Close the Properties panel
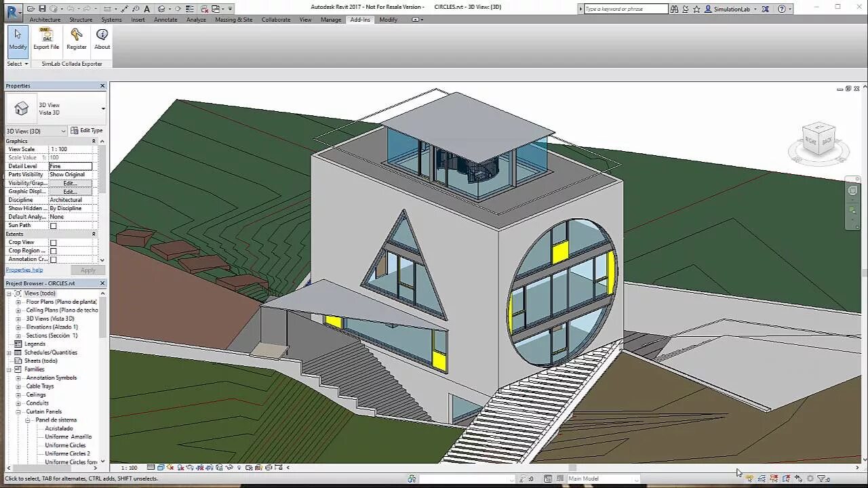This screenshot has width=868, height=488. 102,86
